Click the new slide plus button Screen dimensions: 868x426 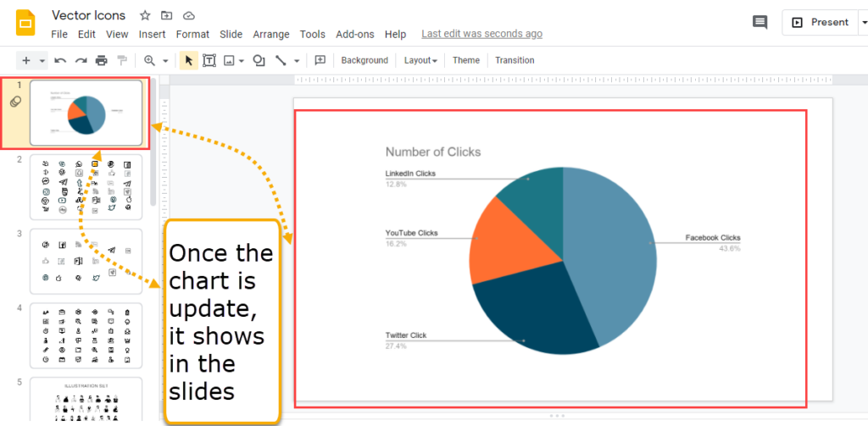tap(26, 60)
